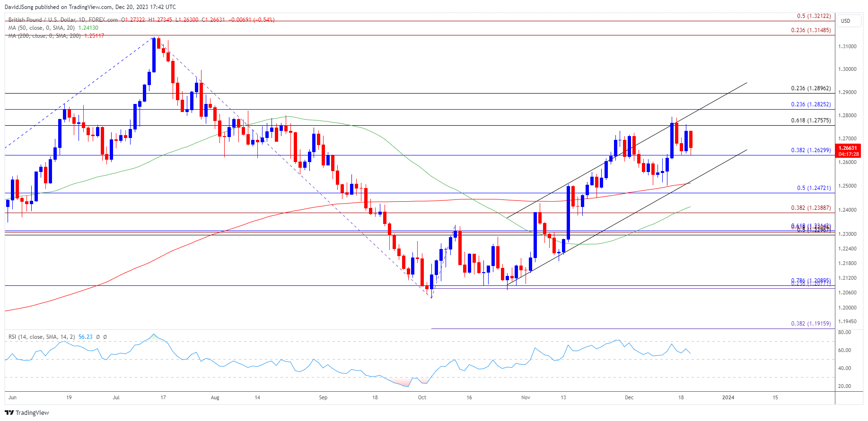Click the 1.27000 price axis tick

pyautogui.click(x=847, y=139)
